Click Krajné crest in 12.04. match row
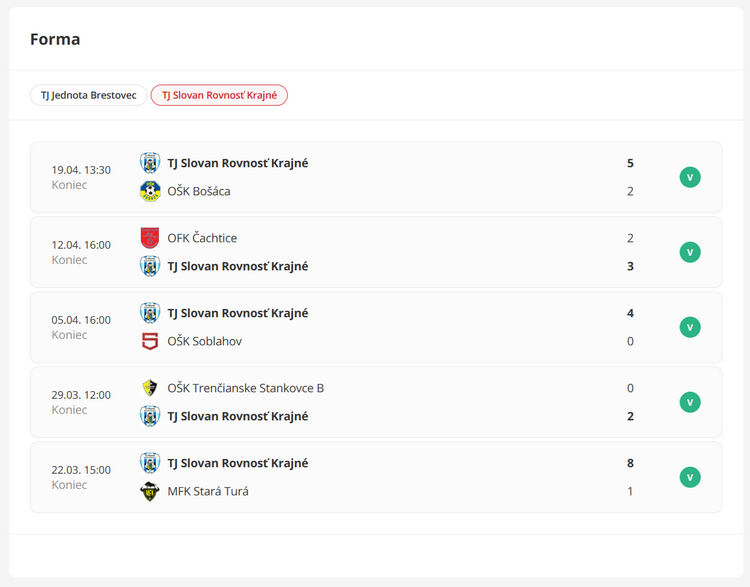The width and height of the screenshot is (750, 587). click(x=150, y=266)
